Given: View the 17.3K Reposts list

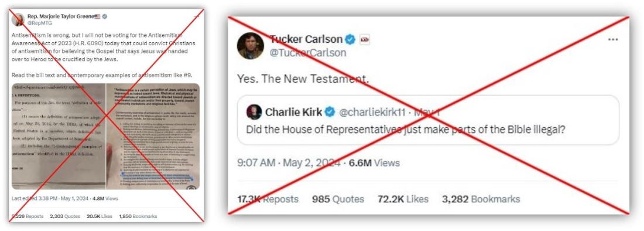Looking at the screenshot, I should click(268, 199).
